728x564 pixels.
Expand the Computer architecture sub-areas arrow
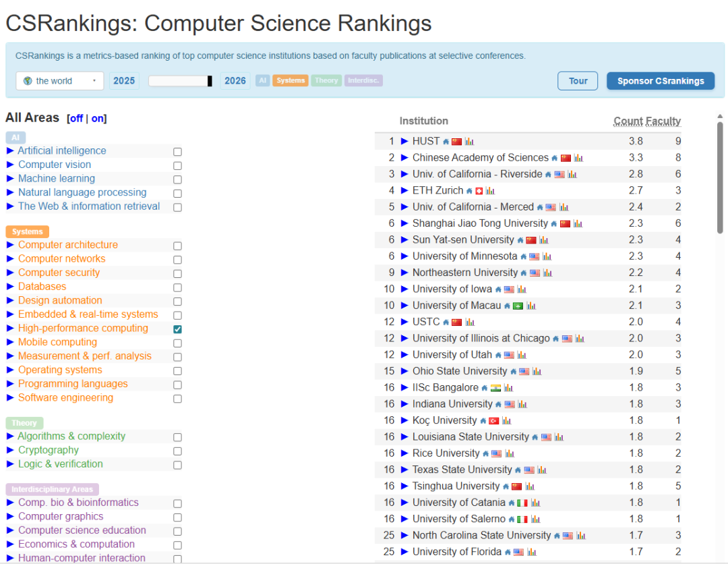10,245
